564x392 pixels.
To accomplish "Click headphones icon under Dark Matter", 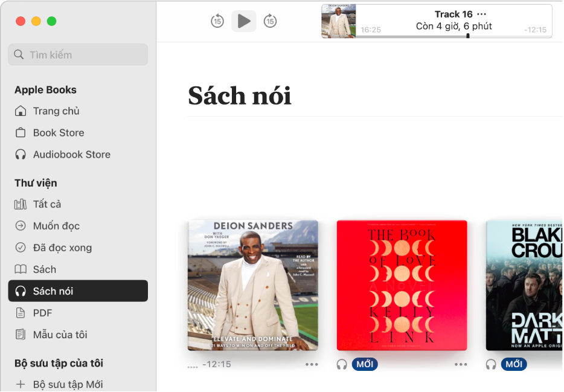I will 491,364.
